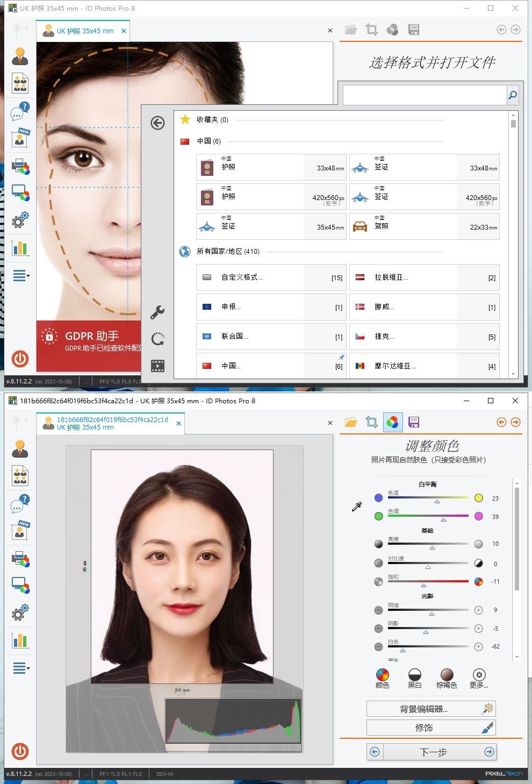This screenshot has height=784, width=532.
Task: Open the 背景编辑器 (Background Editor)
Action: point(430,708)
